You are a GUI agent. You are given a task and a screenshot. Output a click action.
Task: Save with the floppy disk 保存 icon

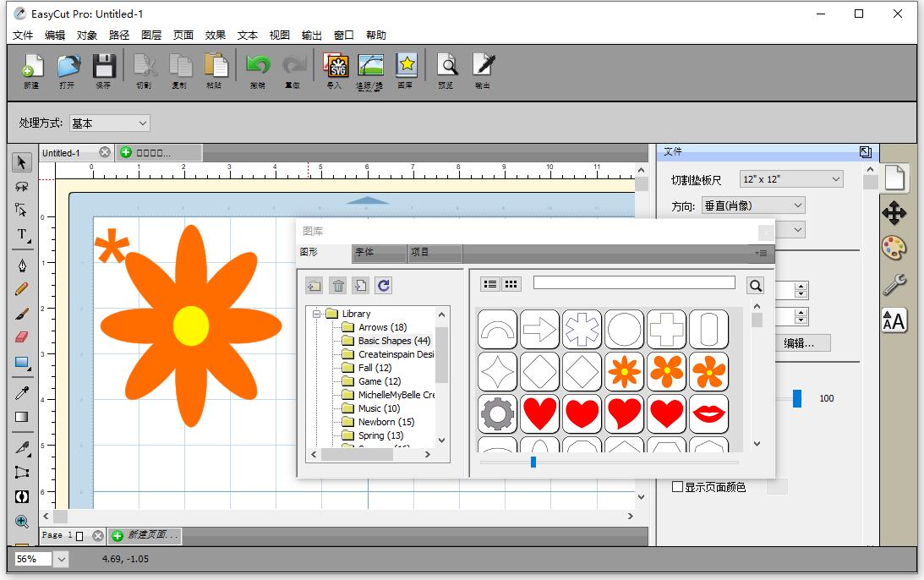pyautogui.click(x=104, y=71)
